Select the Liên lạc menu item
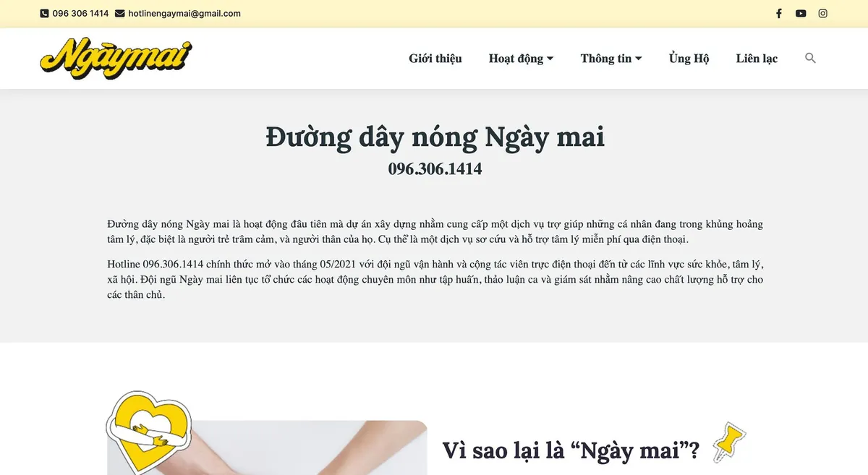Screen dimensions: 868x475 [757, 58]
